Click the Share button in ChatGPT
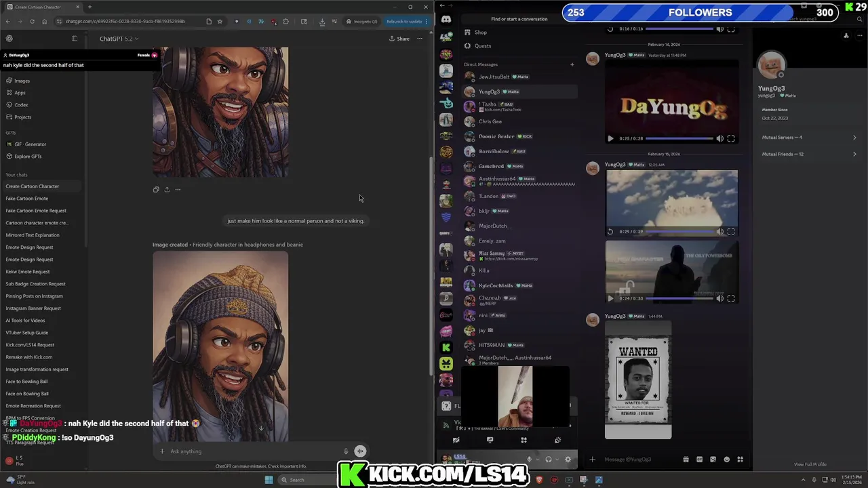868x488 pixels. (399, 39)
